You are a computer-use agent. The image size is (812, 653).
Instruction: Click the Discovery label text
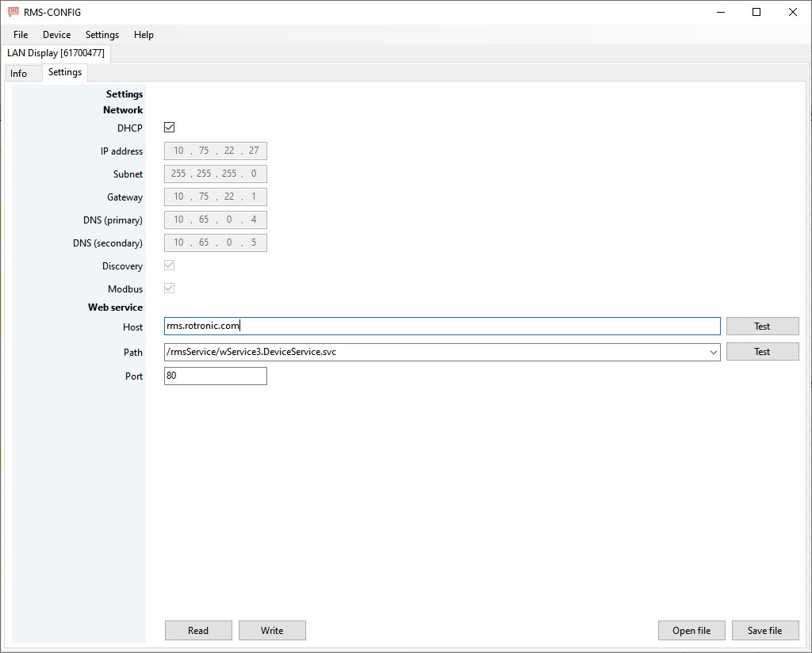coord(122,266)
